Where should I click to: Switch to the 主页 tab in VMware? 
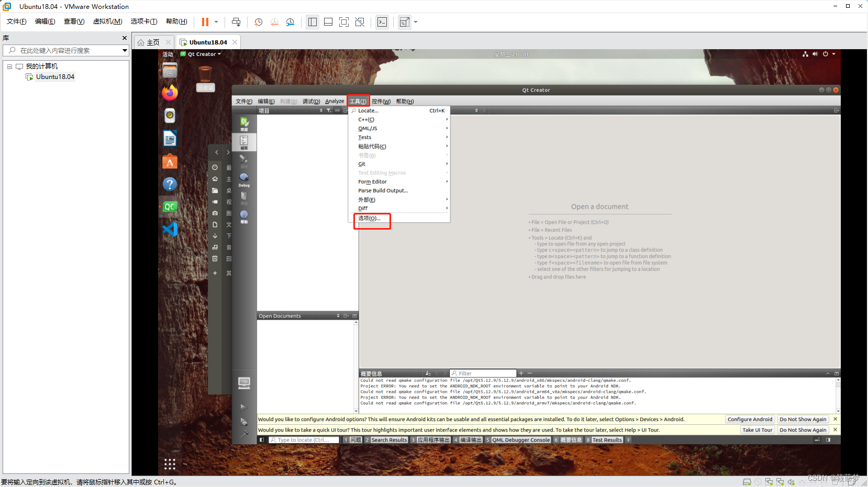(x=152, y=42)
